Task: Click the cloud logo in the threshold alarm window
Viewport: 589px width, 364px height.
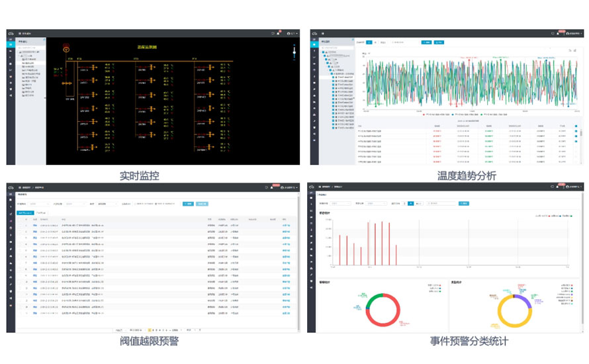Action: pos(11,187)
